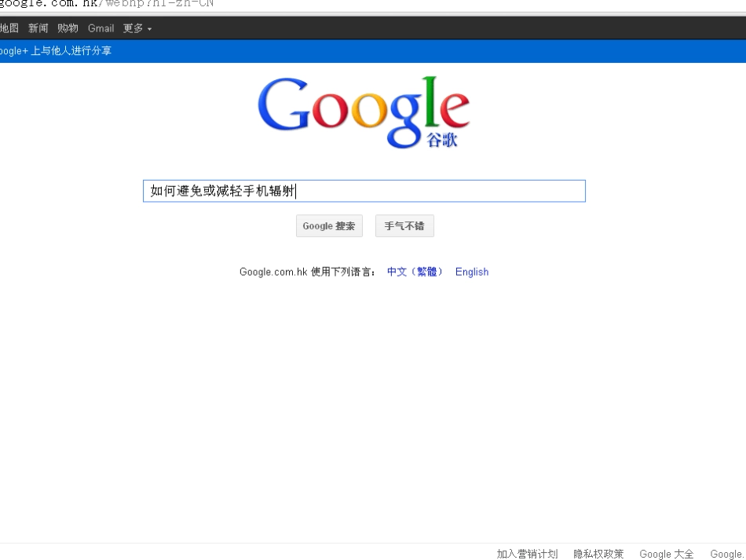
Task: Open the 隐私权政策 footer link
Action: (x=598, y=554)
